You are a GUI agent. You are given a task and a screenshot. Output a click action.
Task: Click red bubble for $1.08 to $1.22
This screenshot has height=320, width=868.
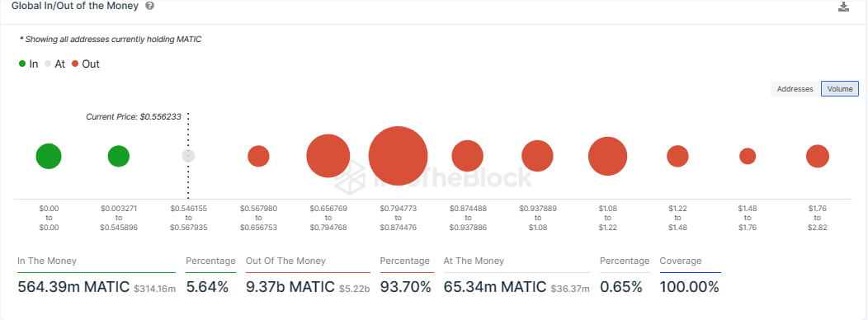click(608, 156)
